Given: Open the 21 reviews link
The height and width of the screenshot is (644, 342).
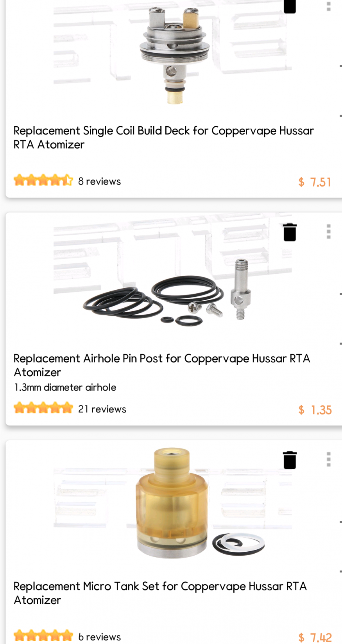Looking at the screenshot, I should (x=102, y=409).
